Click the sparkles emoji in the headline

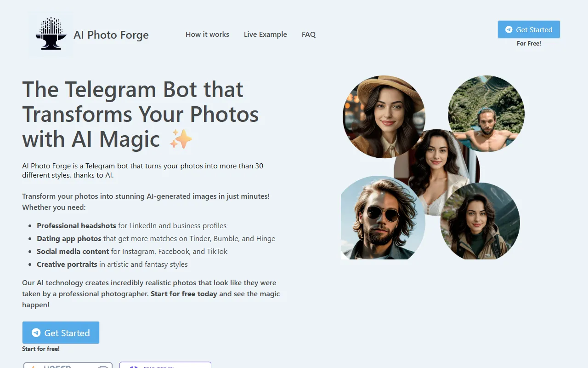point(181,139)
